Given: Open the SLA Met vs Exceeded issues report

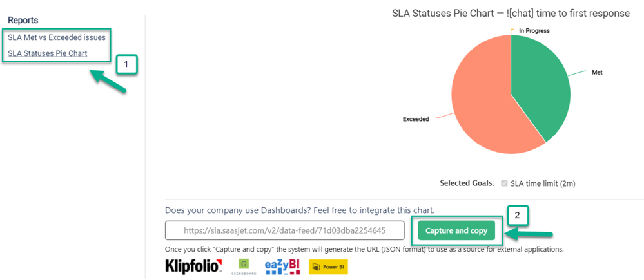Looking at the screenshot, I should [x=57, y=37].
